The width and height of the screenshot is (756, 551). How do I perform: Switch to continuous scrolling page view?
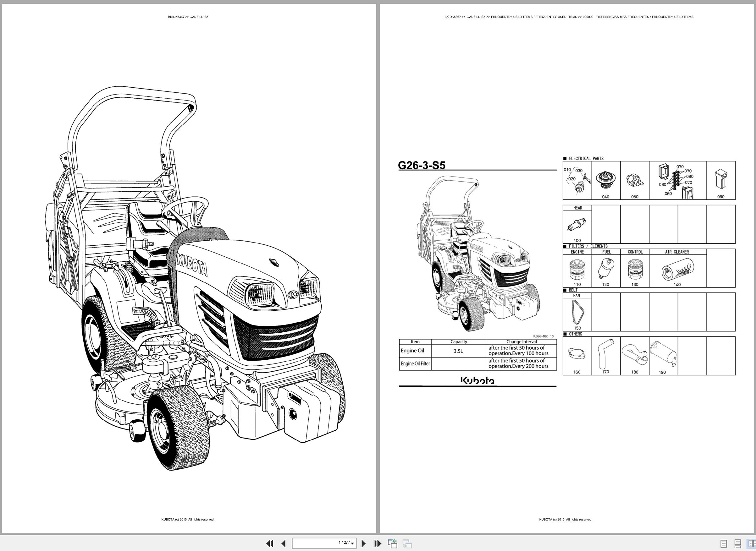click(x=738, y=544)
